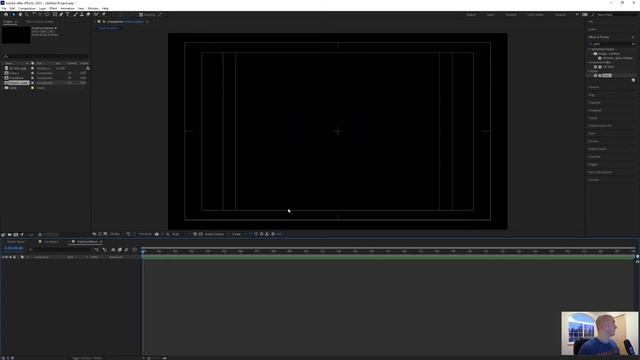Select the Selection (arrow) tool
The height and width of the screenshot is (360, 640).
pos(13,14)
